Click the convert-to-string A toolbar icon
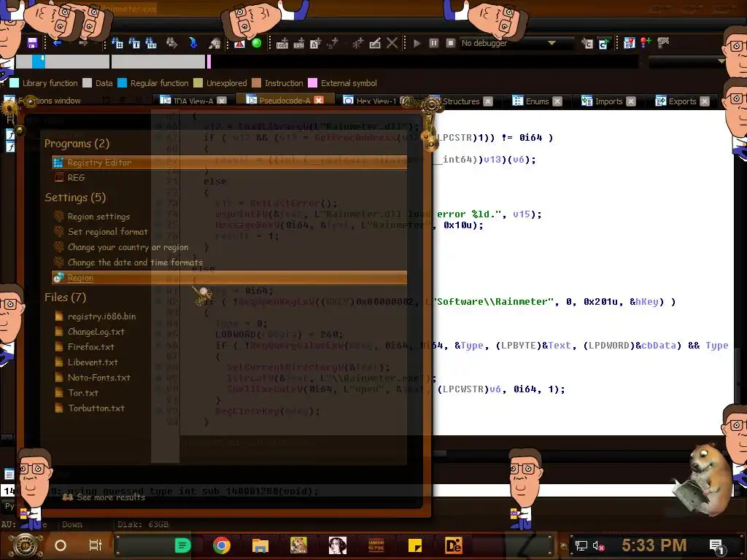747x560 pixels. (315, 44)
